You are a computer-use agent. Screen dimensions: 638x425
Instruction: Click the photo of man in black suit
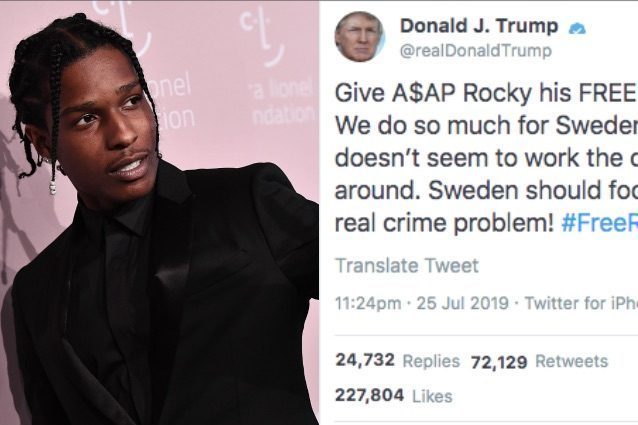click(160, 213)
